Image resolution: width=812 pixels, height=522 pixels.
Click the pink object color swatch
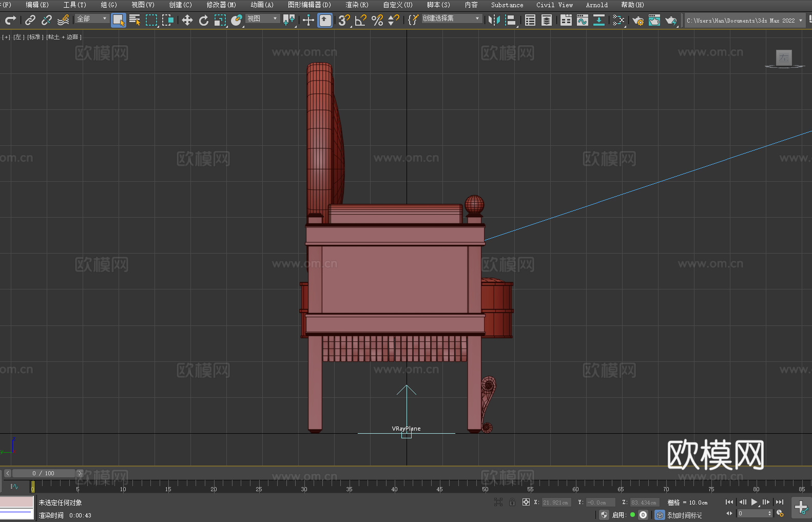tap(17, 502)
